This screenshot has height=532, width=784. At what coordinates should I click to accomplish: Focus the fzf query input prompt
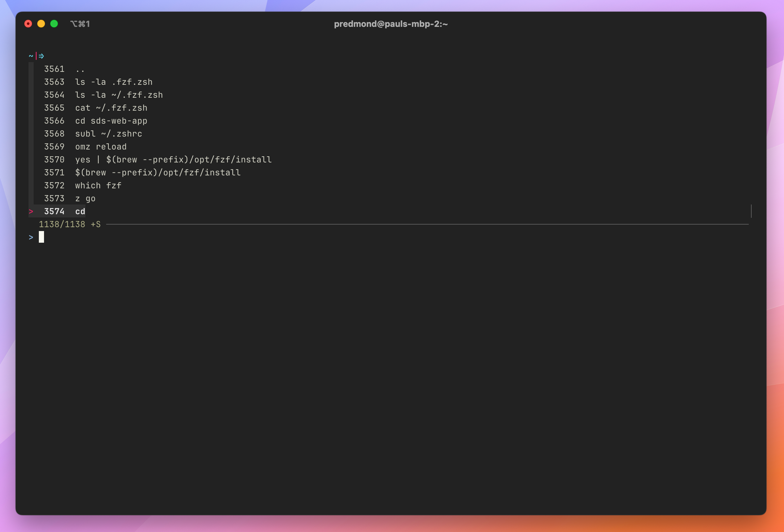tap(41, 237)
